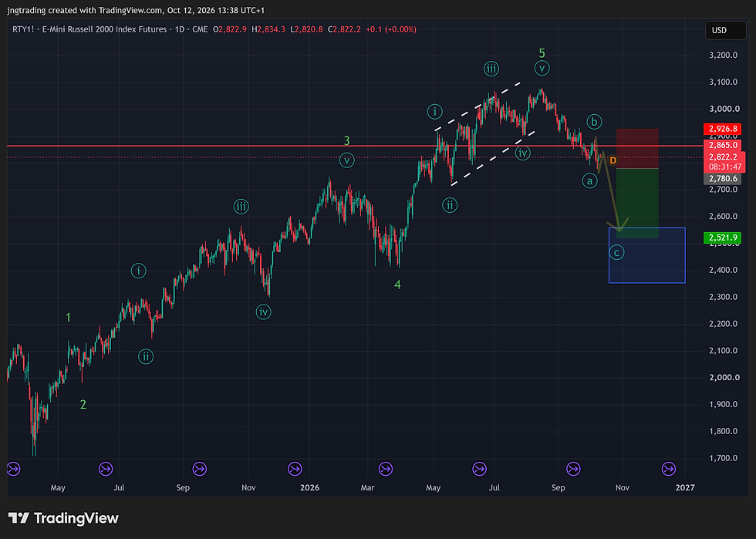756x539 pixels.
Task: Click the change value +0.1 (+0.00%)
Action: pos(391,29)
